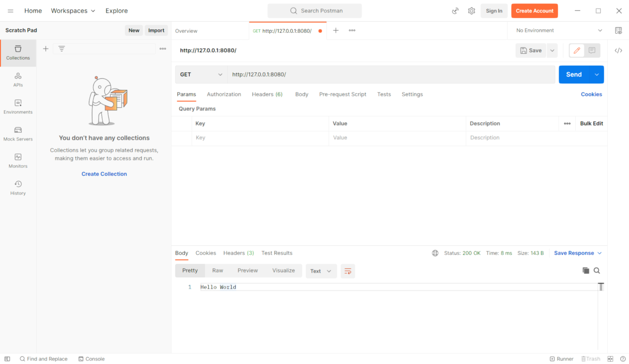Open the No Environment selector
This screenshot has height=364, width=629.
tap(559, 30)
